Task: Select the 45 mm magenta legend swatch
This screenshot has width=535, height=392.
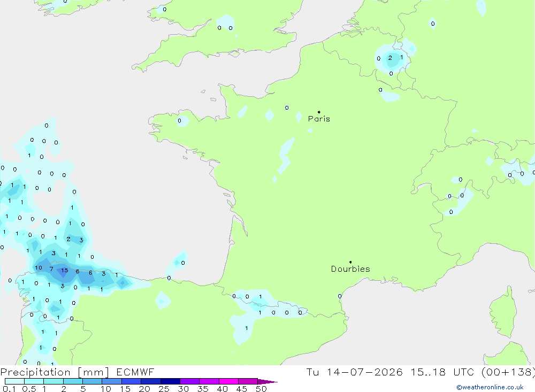Action: (x=248, y=381)
